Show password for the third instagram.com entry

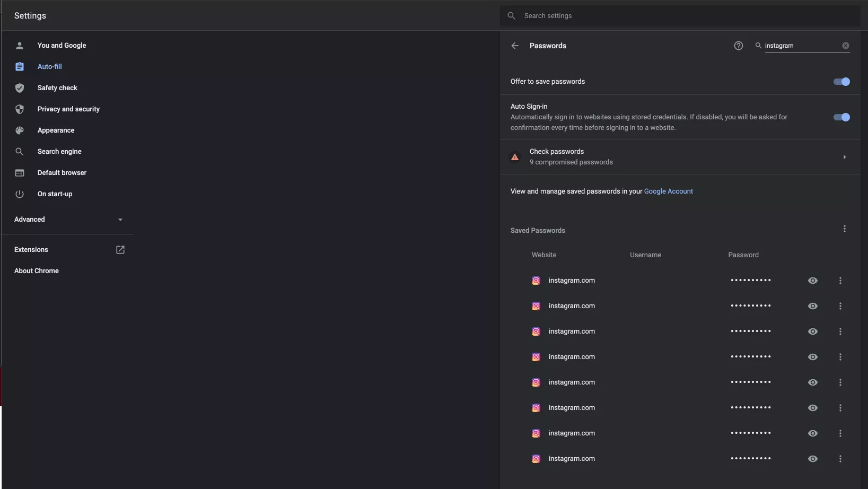(x=813, y=331)
